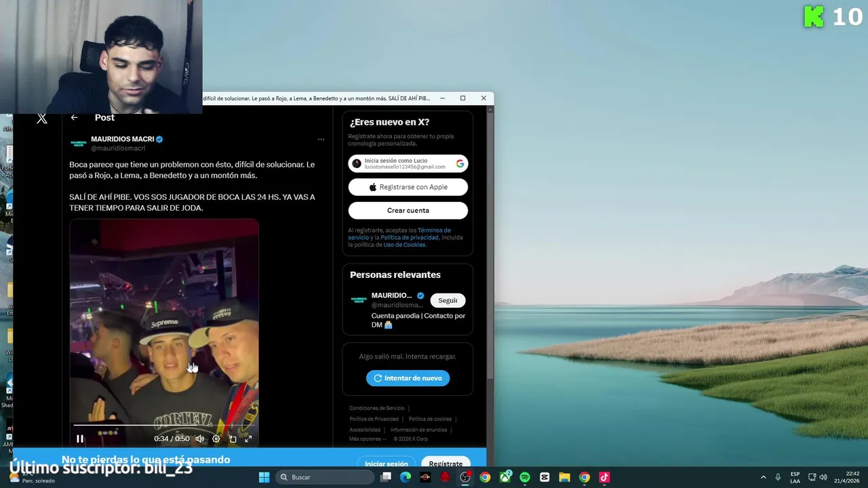The height and width of the screenshot is (488, 868).
Task: Click the taskbar Buscar search box
Action: [x=325, y=477]
